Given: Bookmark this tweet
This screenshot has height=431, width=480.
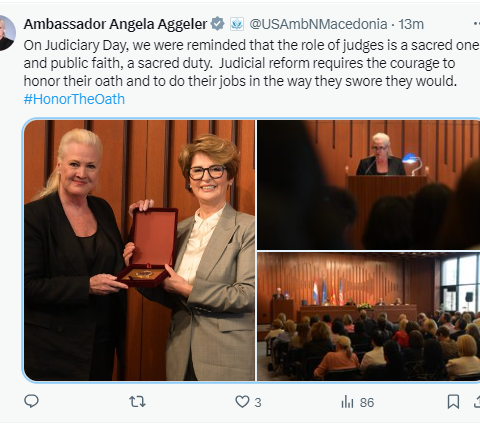Looking at the screenshot, I should tap(453, 402).
